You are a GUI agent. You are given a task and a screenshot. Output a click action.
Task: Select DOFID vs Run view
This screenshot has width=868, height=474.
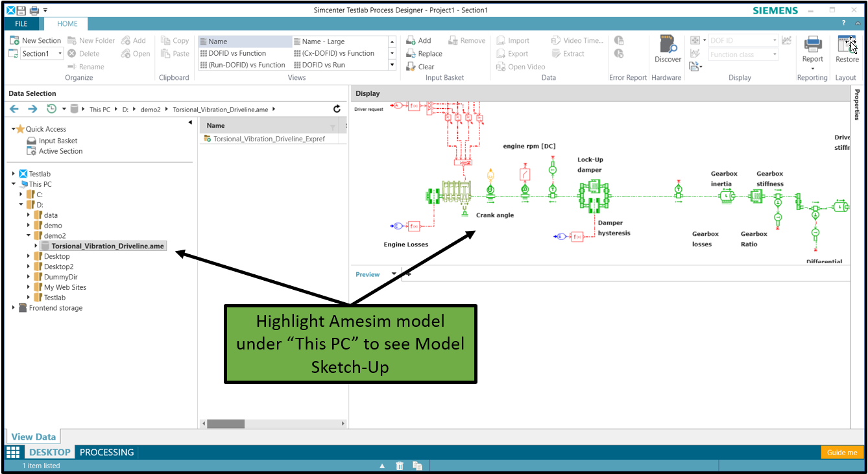pos(339,65)
